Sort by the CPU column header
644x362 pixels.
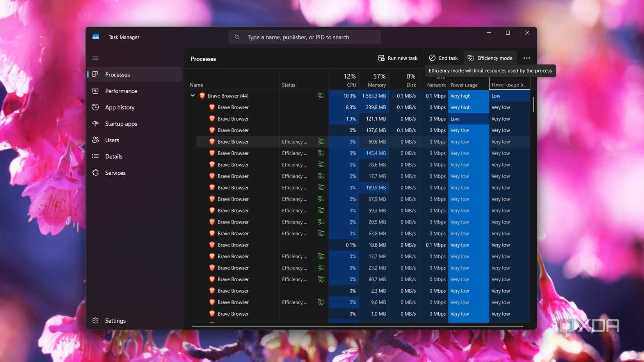tap(343, 80)
